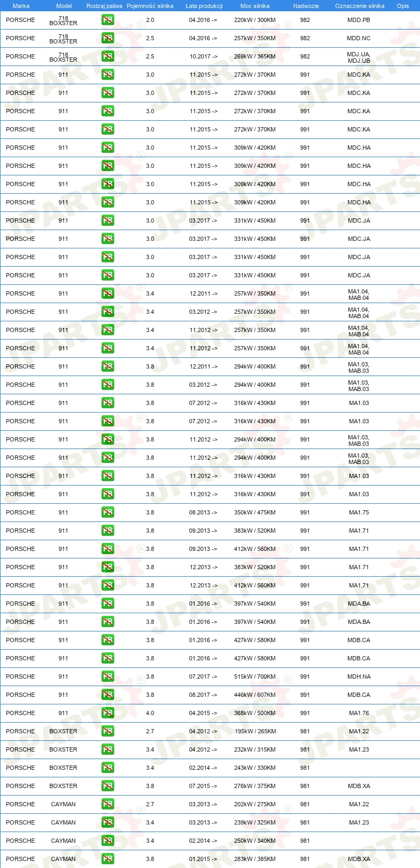Image resolution: width=420 pixels, height=868 pixels.
Task: Click the power value 220kW / 300KM
Action: pyautogui.click(x=255, y=20)
